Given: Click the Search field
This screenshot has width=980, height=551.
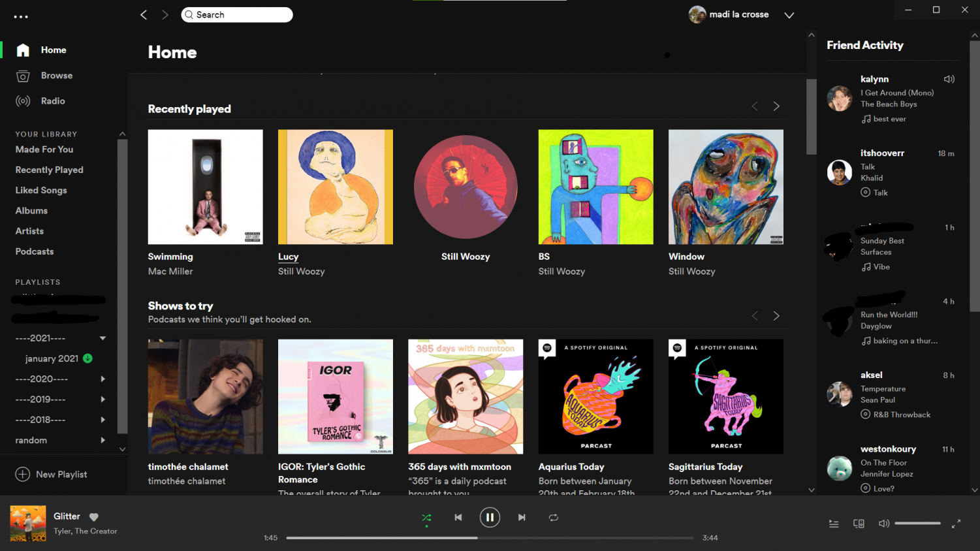Looking at the screenshot, I should pos(237,14).
